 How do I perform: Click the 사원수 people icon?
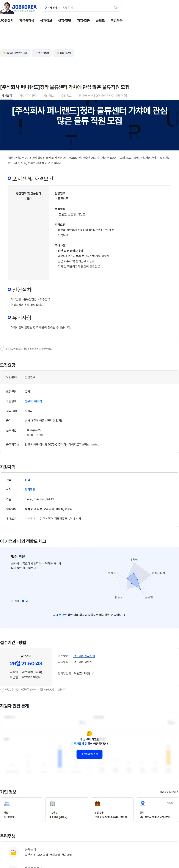click(7, 804)
